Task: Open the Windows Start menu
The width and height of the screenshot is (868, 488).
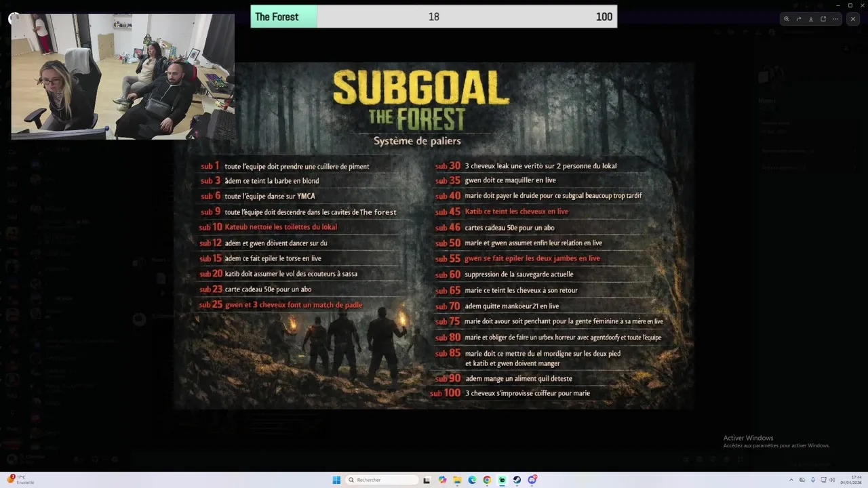Action: coord(336,480)
